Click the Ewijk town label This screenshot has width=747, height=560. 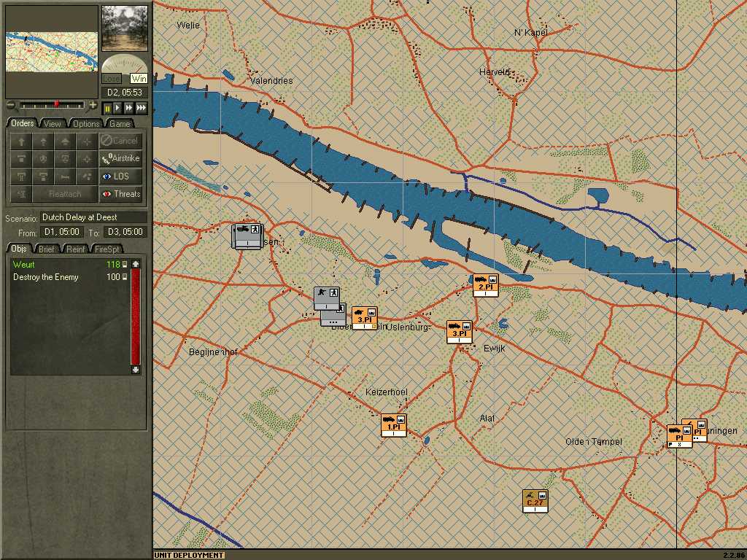[x=494, y=349]
